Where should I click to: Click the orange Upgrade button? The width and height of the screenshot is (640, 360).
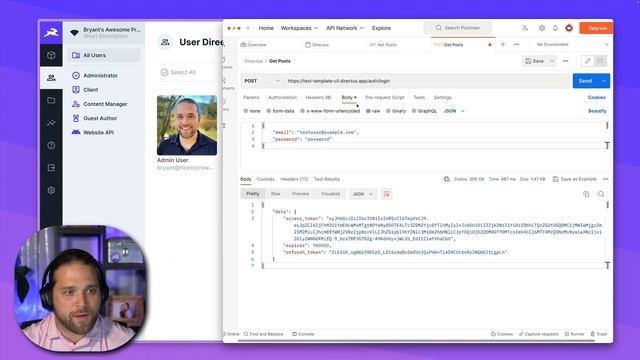point(596,28)
